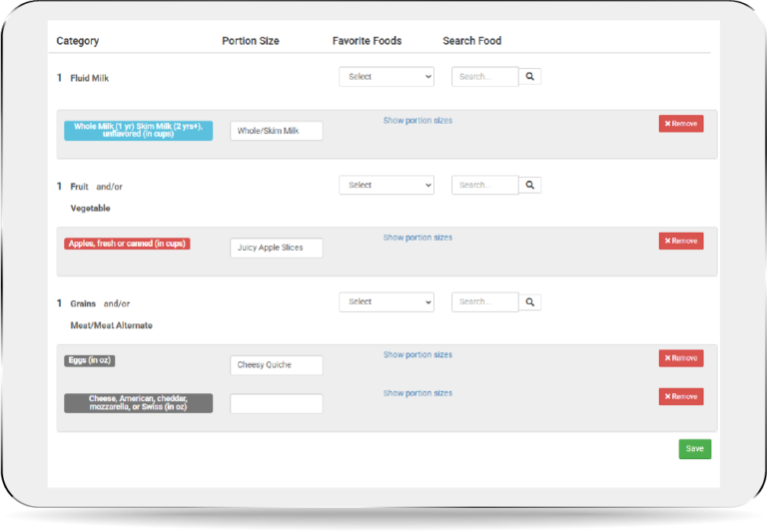The height and width of the screenshot is (532, 767).
Task: Click the Whole/Skim Milk portion field
Action: coord(277,131)
